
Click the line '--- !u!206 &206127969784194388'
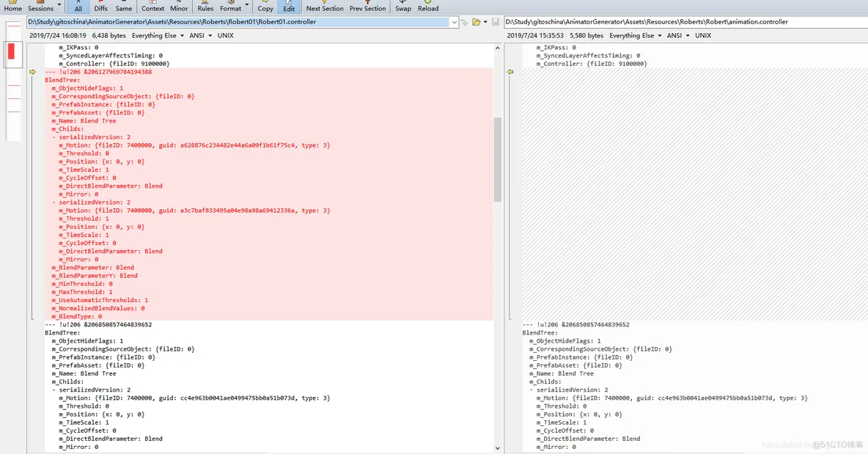click(x=98, y=72)
